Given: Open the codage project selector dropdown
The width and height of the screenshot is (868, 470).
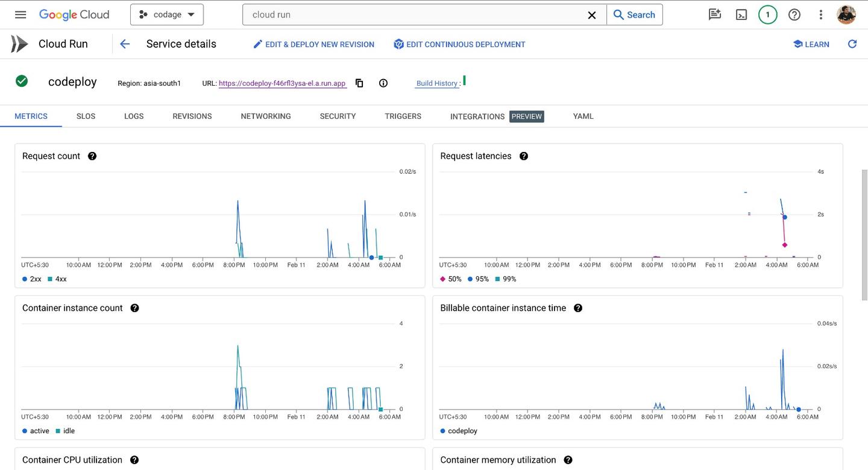Looking at the screenshot, I should pyautogui.click(x=167, y=14).
